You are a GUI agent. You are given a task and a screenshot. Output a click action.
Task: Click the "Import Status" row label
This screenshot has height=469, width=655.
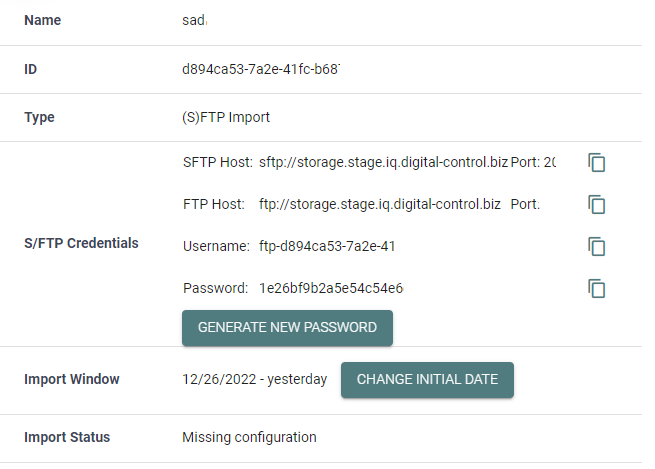(x=67, y=437)
